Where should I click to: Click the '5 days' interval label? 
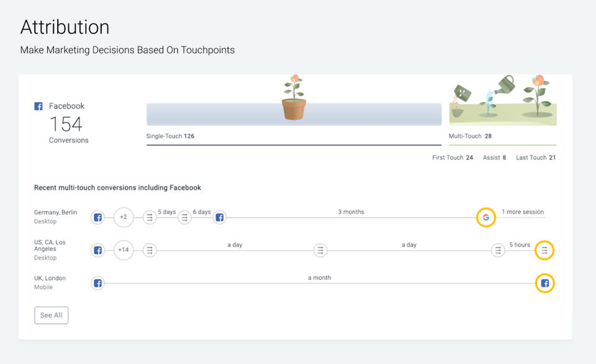point(167,212)
